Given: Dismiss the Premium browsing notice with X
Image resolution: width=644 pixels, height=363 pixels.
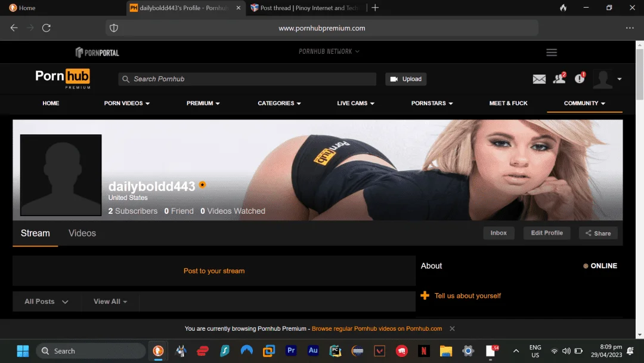Looking at the screenshot, I should pyautogui.click(x=452, y=328).
